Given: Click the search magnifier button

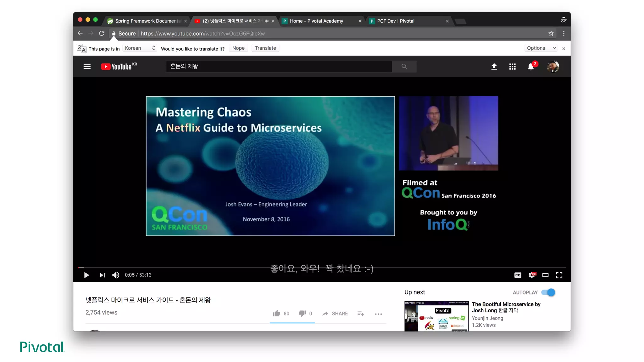Looking at the screenshot, I should (x=404, y=67).
